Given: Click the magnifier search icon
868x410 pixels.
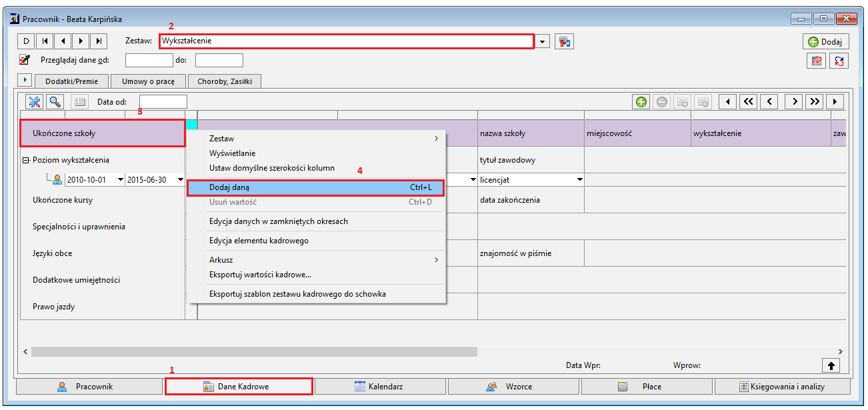Looking at the screenshot, I should click(x=55, y=102).
